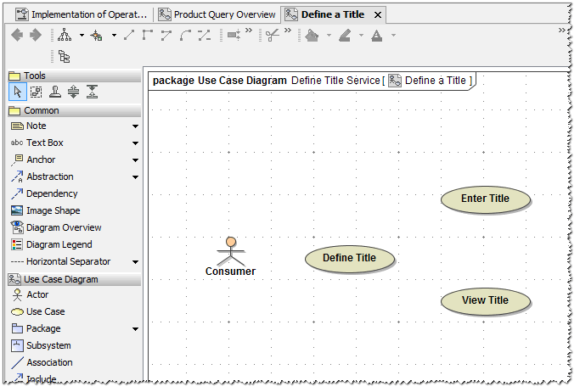Select the Enter Title use case

(486, 199)
